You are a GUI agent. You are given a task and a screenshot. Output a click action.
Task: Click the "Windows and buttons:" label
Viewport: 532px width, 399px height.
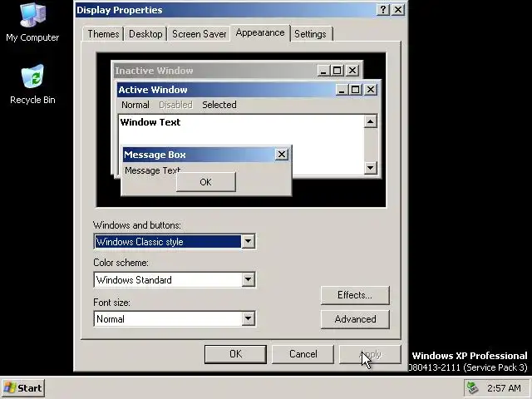coord(137,225)
